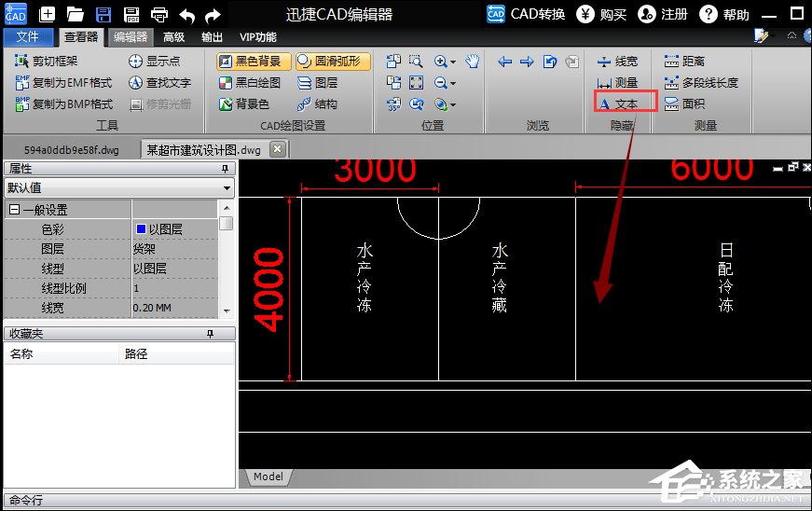This screenshot has width=812, height=511.
Task: Click the rotate-copy icon top-left of 位置 group
Action: pyautogui.click(x=393, y=62)
